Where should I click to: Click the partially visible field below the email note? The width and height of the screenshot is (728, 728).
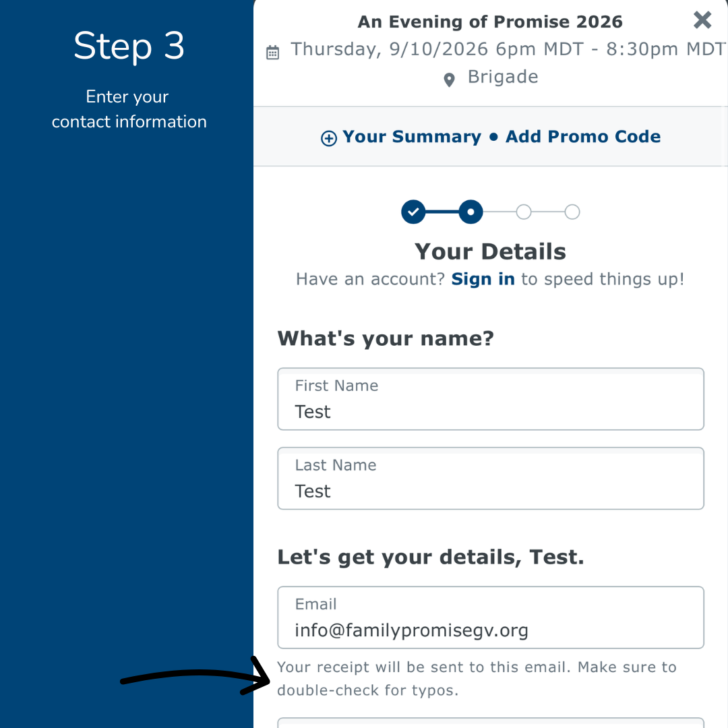tap(491, 723)
